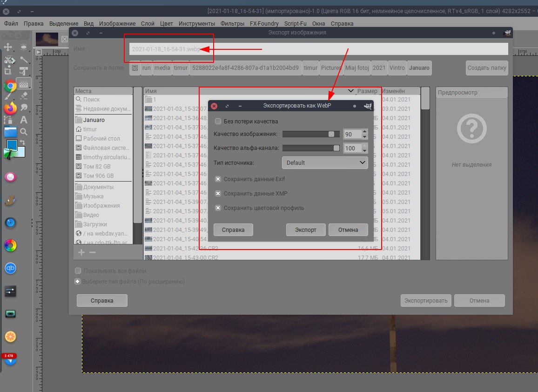Increase Качество изображения with up arrow
This screenshot has height=392, width=538.
[365, 131]
